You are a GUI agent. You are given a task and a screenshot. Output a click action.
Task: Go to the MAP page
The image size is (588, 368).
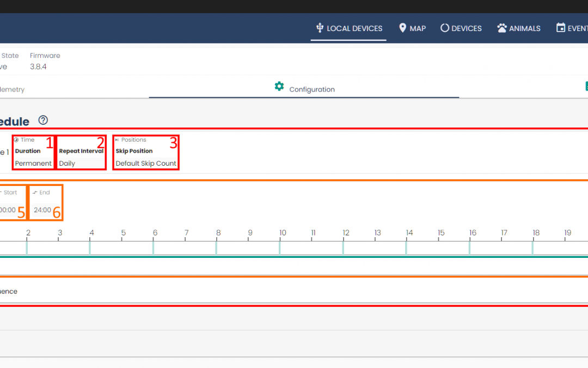[x=418, y=28]
